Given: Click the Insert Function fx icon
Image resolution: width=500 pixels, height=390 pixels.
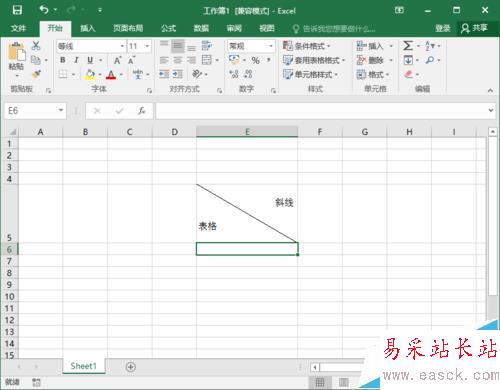Looking at the screenshot, I should pos(142,111).
